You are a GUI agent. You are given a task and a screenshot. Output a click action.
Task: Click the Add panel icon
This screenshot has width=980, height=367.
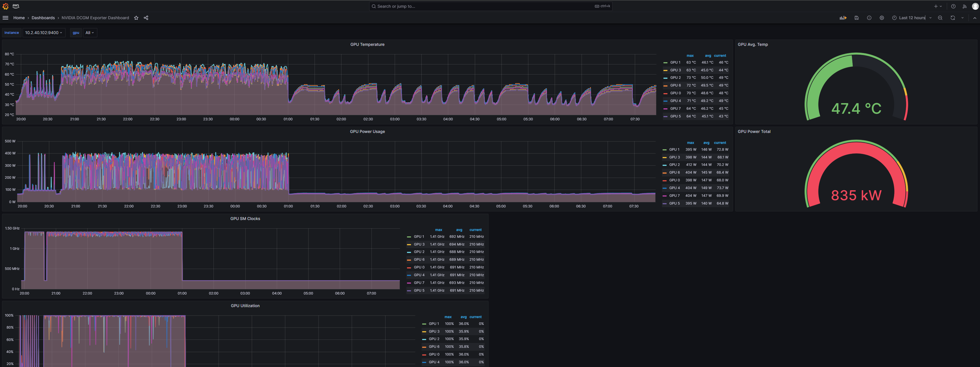843,18
